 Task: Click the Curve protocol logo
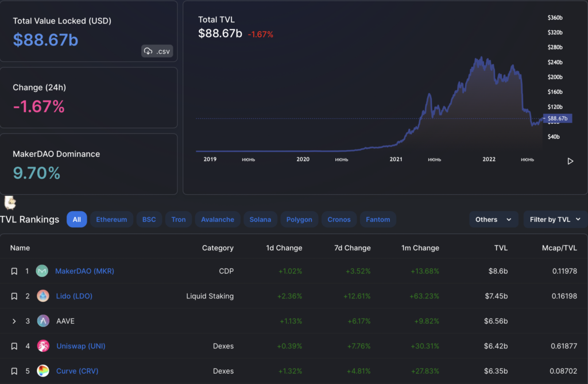coord(42,371)
